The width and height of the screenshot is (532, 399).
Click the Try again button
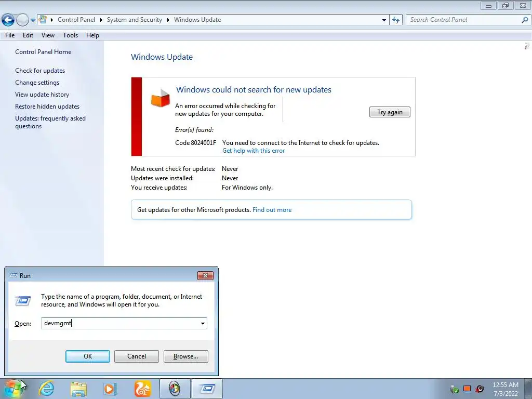coord(390,112)
